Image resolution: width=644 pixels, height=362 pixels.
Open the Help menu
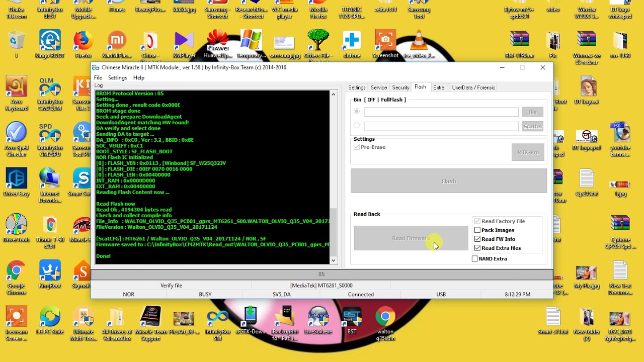tap(139, 77)
